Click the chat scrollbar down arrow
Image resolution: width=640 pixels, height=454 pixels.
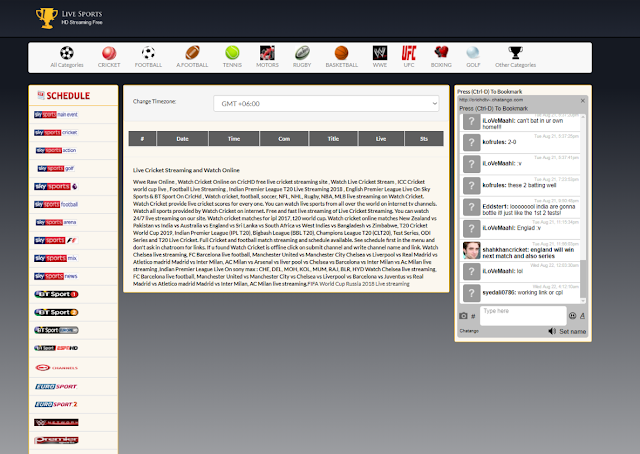583,301
